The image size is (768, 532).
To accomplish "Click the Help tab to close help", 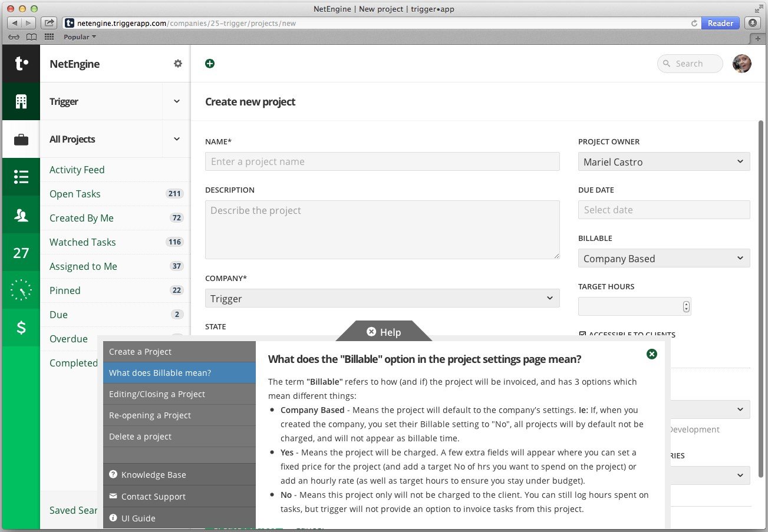I will point(384,331).
